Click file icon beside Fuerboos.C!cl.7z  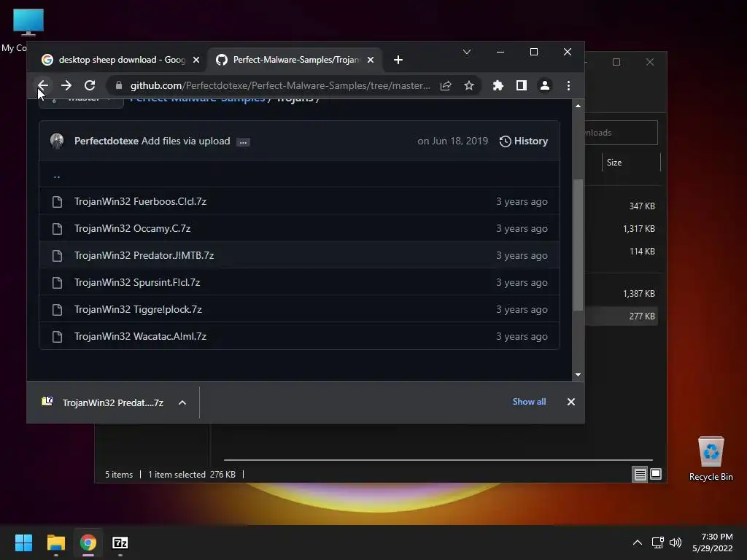[57, 202]
